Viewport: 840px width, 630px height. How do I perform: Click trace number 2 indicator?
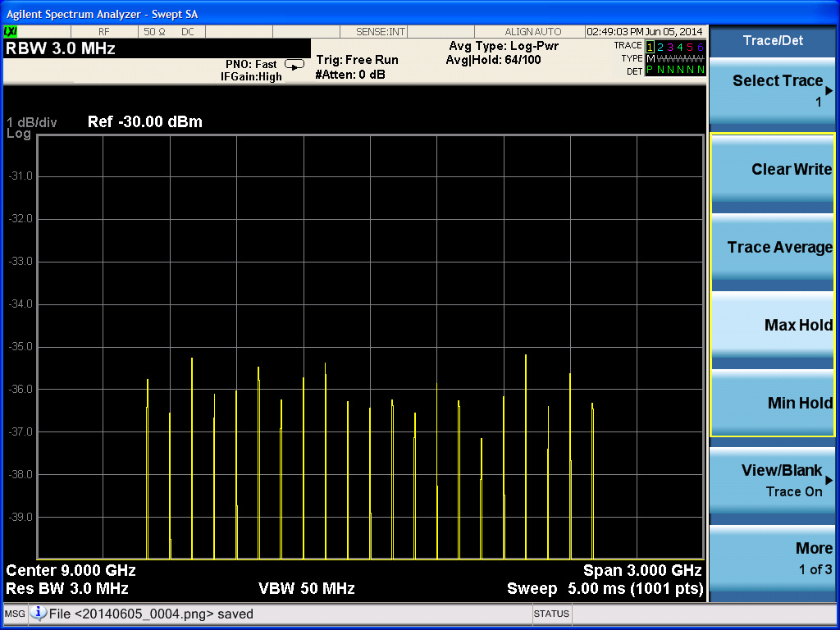(x=660, y=47)
